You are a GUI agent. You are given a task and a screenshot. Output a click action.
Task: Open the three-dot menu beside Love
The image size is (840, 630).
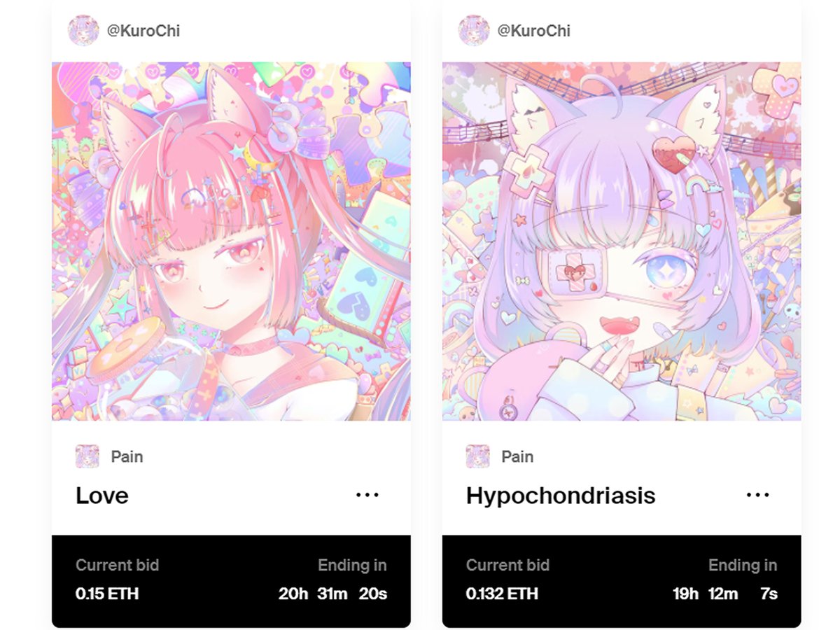[367, 495]
